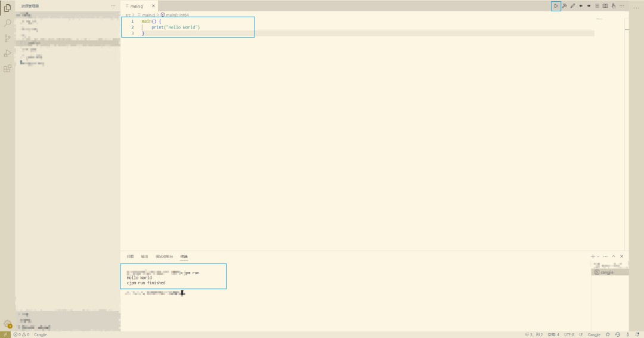Viewport: 644px width, 338px height.
Task: Open the Manage gear settings icon
Action: click(x=8, y=324)
